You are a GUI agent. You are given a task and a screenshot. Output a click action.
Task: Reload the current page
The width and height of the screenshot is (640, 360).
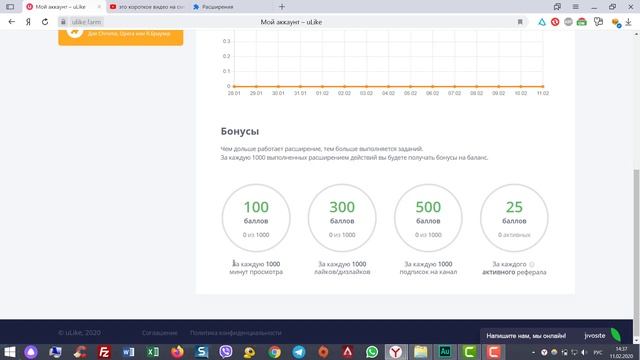45,22
